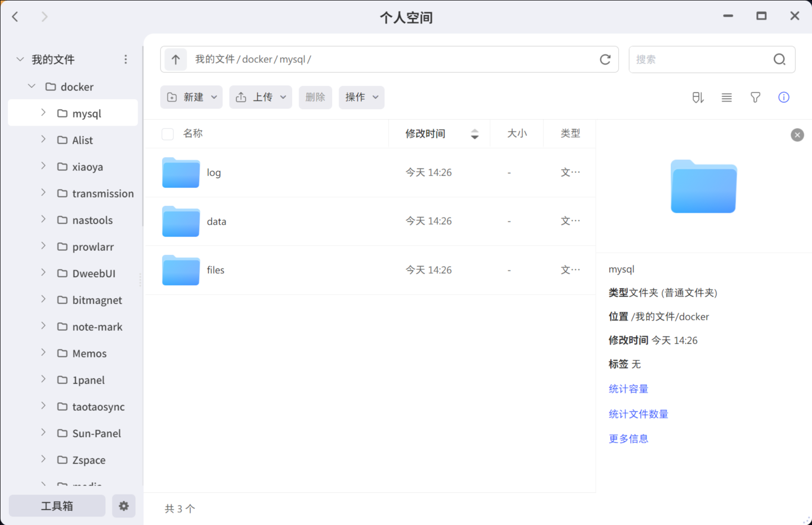The height and width of the screenshot is (525, 812).
Task: Open settings gear next to toolbox
Action: [124, 505]
